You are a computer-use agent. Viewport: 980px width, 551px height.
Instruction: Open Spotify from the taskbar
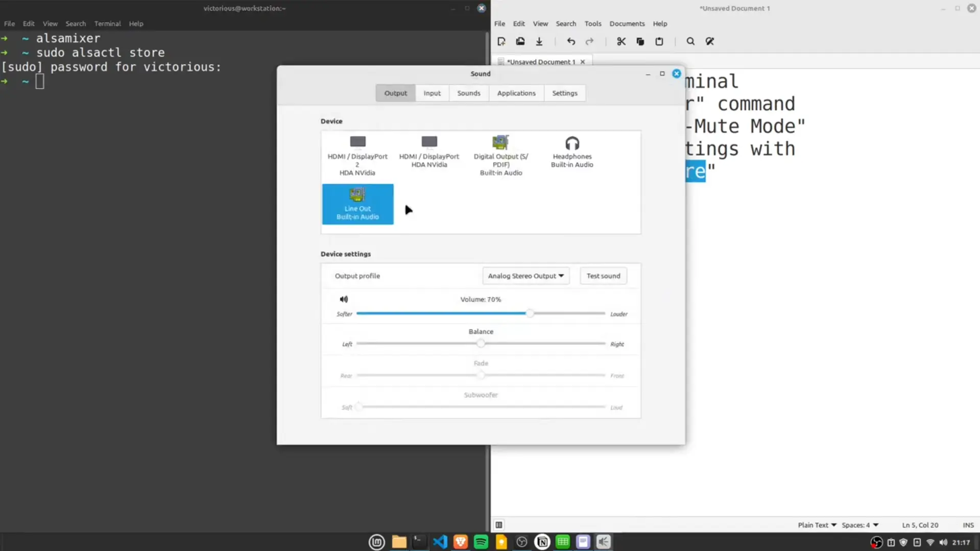(x=481, y=542)
